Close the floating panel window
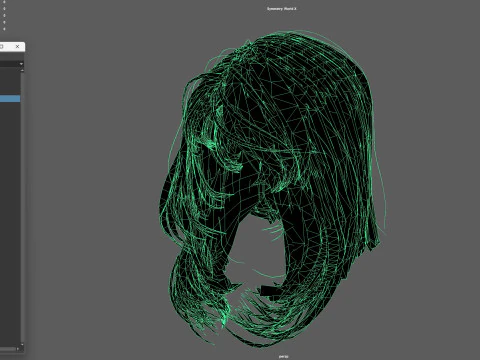Image resolution: width=480 pixels, height=360 pixels. [18, 47]
